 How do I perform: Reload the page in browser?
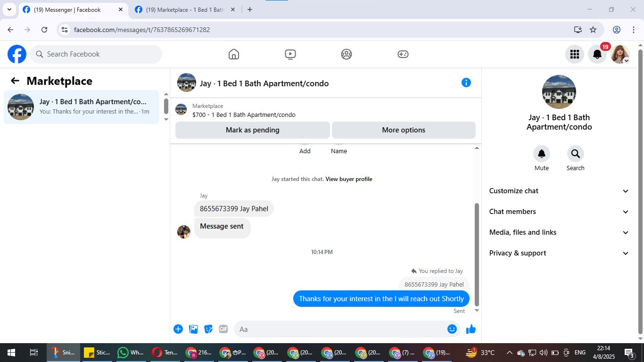click(44, 30)
